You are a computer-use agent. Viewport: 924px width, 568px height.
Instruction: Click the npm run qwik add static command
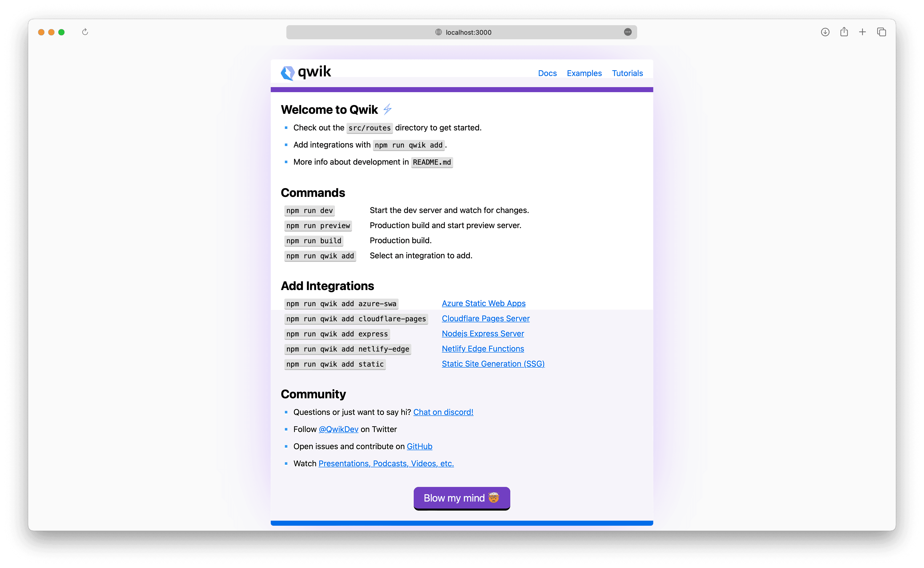(335, 364)
